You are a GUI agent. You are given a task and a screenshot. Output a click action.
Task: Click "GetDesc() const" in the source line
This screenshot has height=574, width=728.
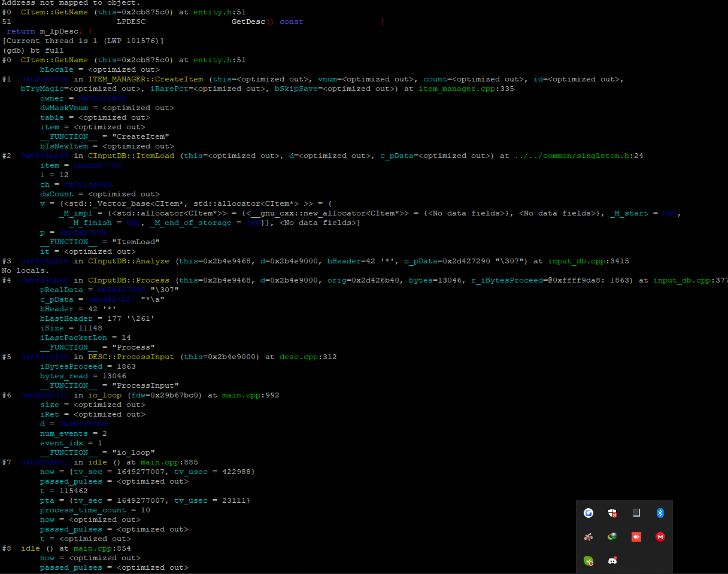[268, 22]
